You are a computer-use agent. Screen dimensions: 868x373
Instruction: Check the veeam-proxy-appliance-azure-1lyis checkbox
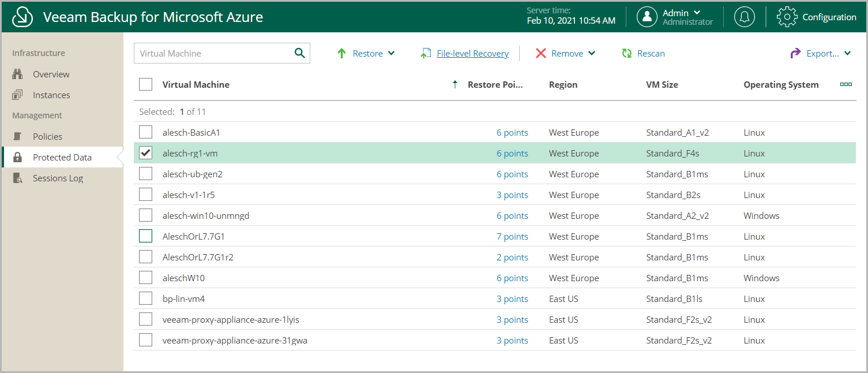point(146,319)
